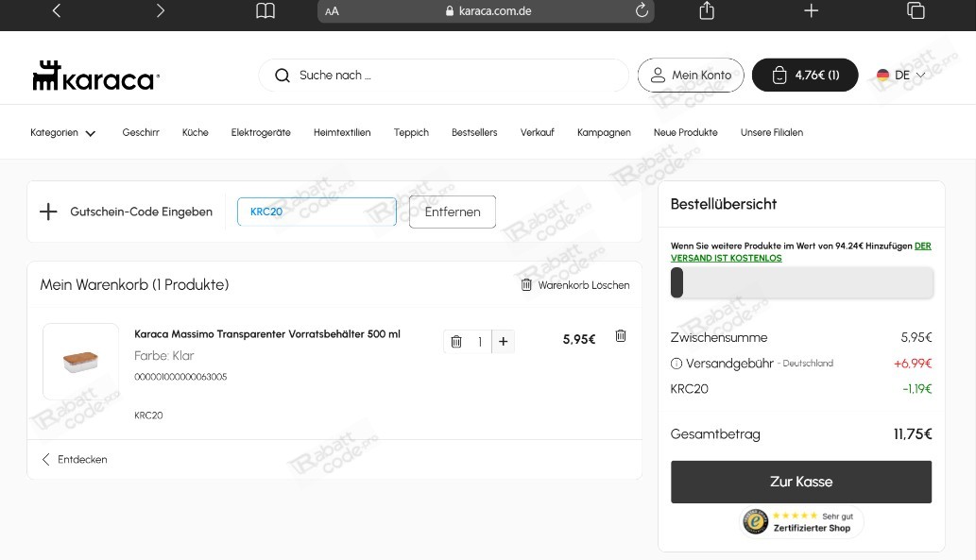Click the search magnifier icon

tap(283, 76)
